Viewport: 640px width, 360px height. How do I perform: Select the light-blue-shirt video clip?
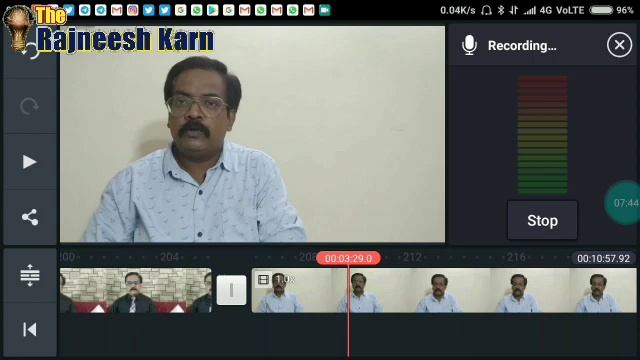point(444,290)
